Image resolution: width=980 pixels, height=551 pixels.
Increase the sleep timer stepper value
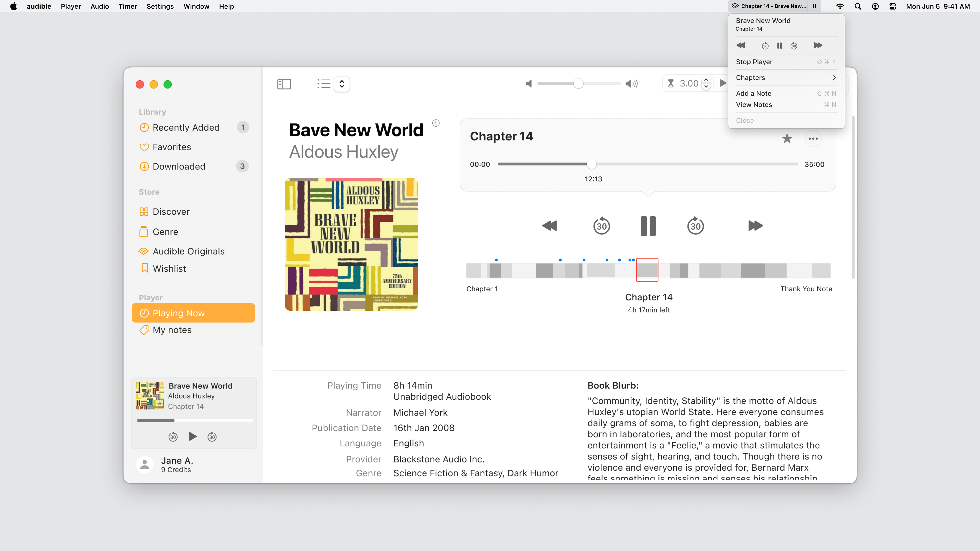pyautogui.click(x=706, y=80)
